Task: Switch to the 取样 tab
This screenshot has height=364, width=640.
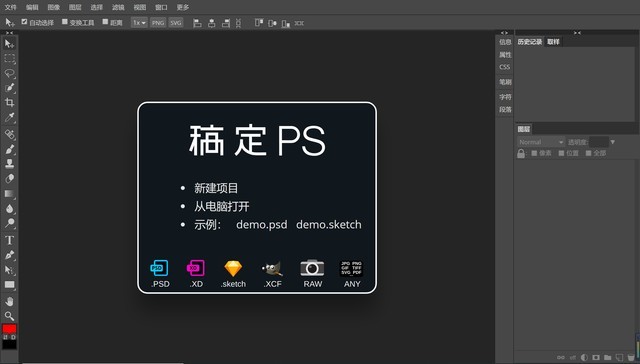Action: click(553, 42)
